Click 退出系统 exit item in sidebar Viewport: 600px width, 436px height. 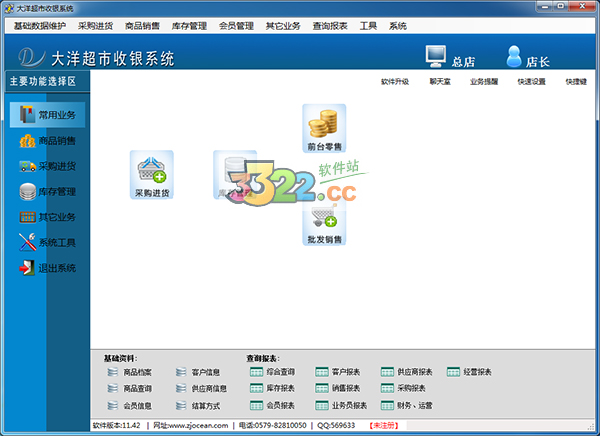47,268
